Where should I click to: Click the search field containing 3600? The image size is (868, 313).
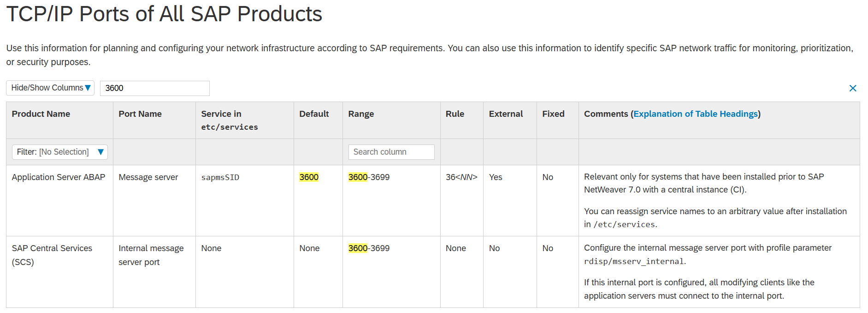coord(154,88)
